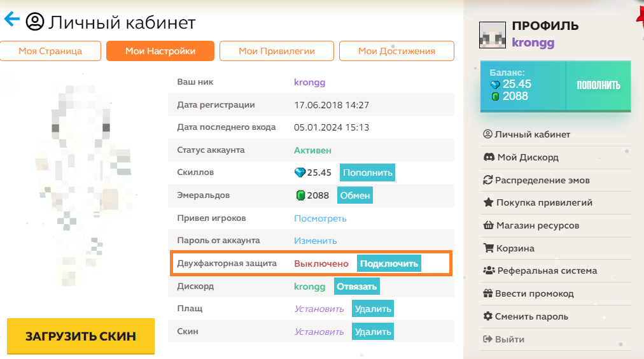Click the Discord icon in sidebar
The height and width of the screenshot is (359, 644).
pos(489,157)
